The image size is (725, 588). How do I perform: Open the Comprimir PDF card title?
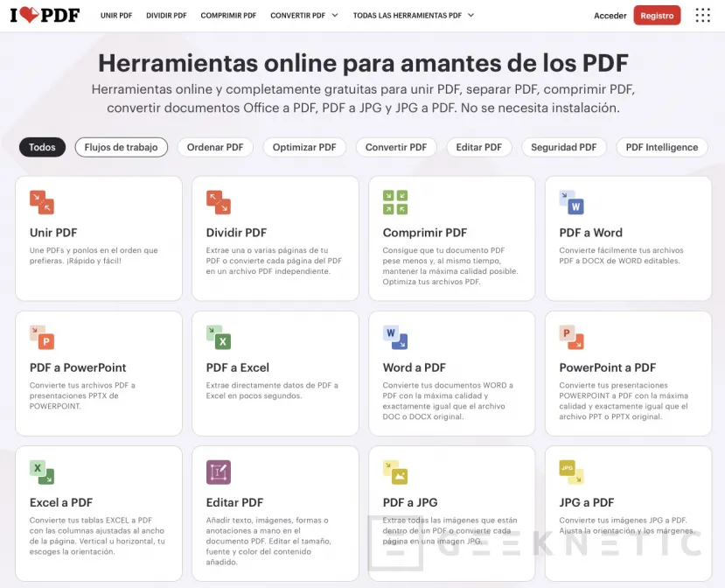425,233
